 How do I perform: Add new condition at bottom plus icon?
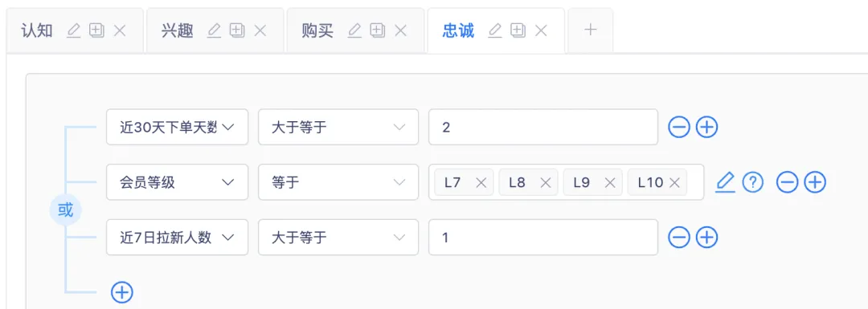click(122, 292)
